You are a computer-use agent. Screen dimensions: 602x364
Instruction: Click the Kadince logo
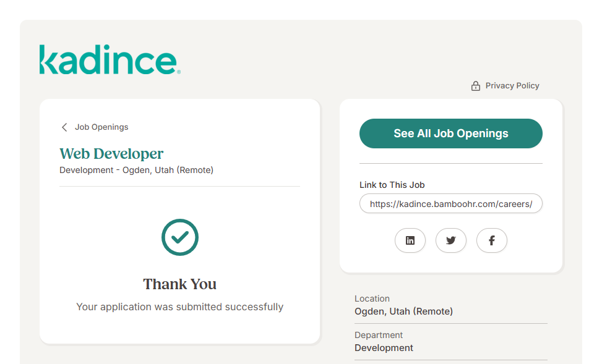pyautogui.click(x=110, y=60)
